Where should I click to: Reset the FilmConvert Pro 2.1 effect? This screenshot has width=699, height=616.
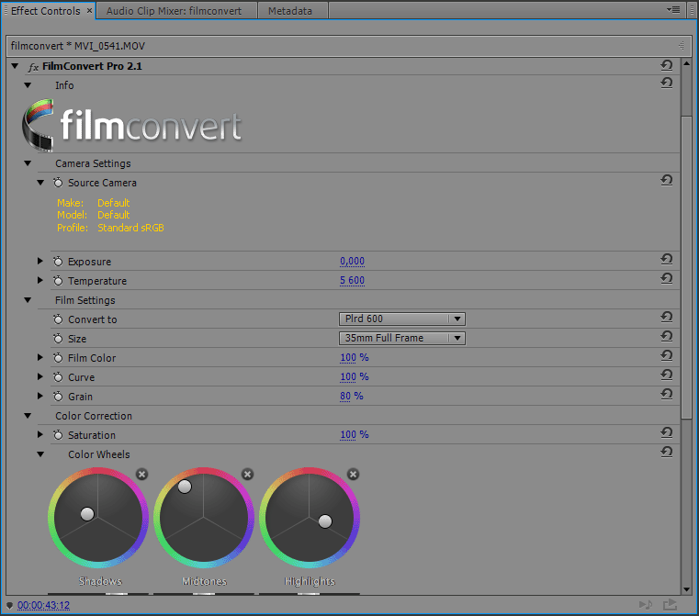[667, 66]
